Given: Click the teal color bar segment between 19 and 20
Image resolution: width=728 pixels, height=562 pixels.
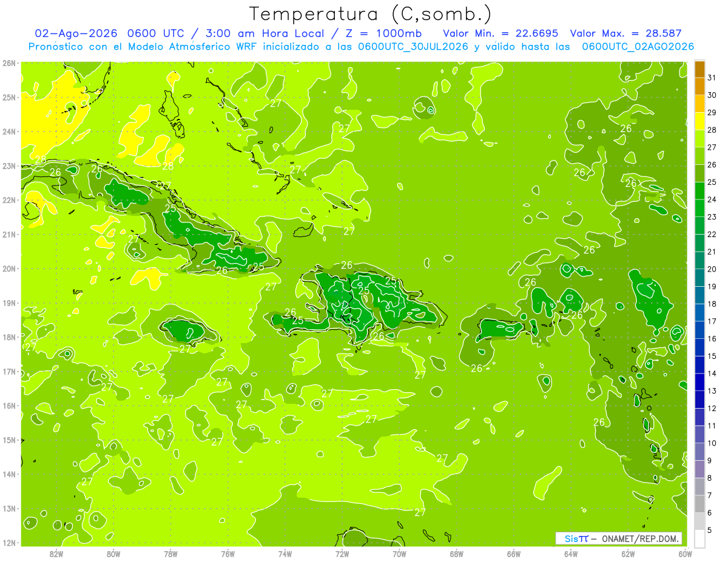Looking at the screenshot, I should point(699,278).
